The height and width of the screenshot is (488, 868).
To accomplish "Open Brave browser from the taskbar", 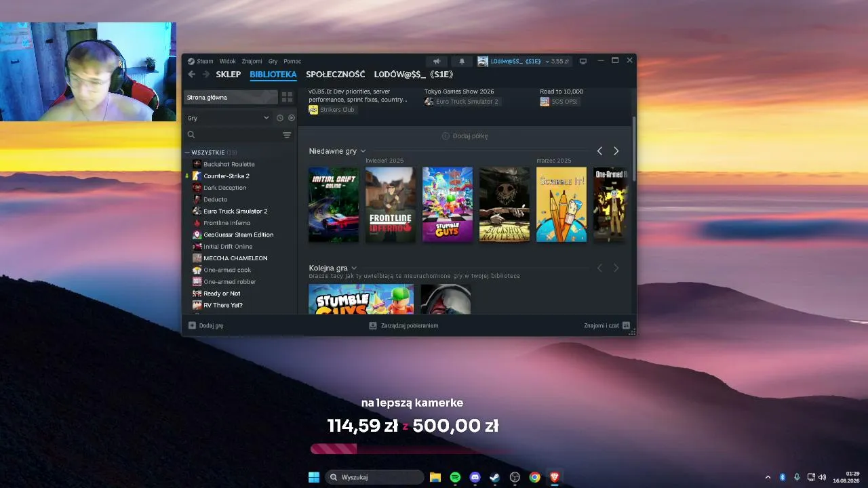I will [554, 477].
